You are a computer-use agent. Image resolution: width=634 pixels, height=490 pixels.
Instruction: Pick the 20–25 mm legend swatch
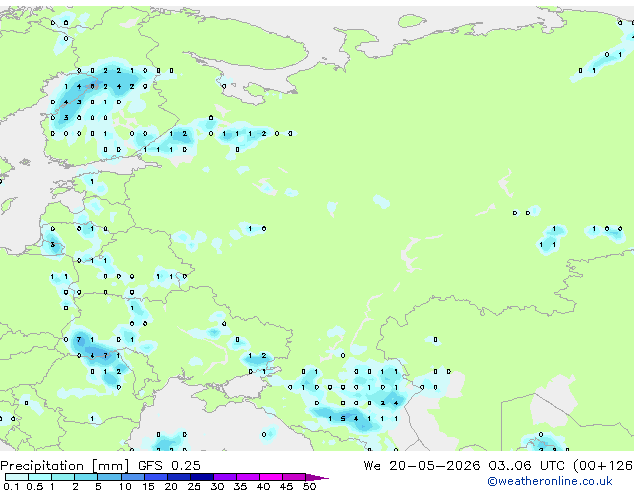pos(179,477)
